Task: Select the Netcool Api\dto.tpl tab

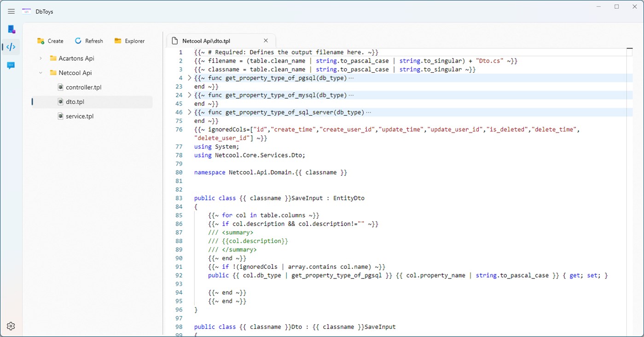Action: pos(212,41)
